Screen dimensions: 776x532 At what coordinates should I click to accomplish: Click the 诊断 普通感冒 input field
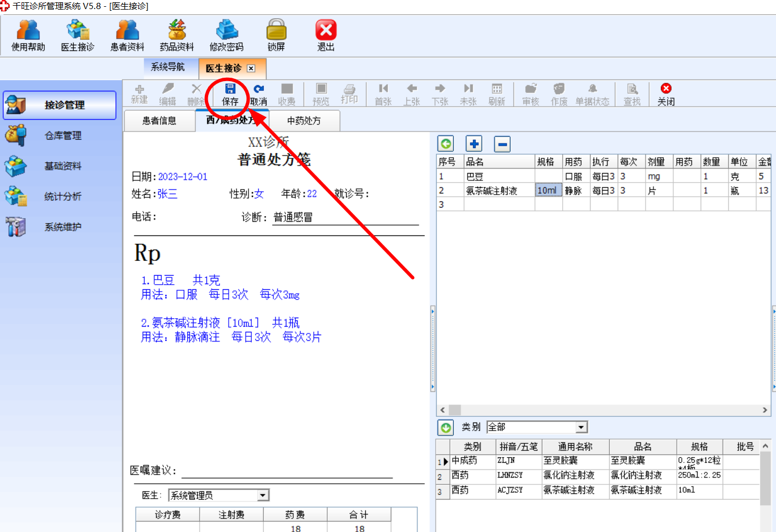click(345, 217)
